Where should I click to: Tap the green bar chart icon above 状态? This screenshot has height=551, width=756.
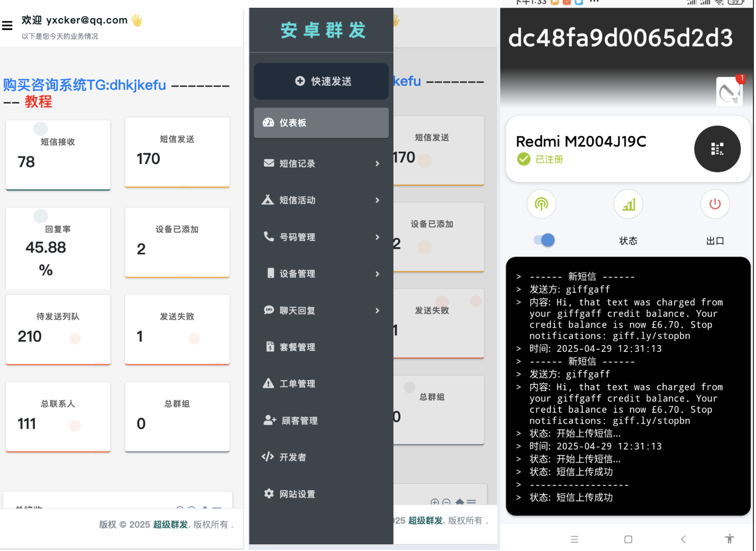point(628,204)
